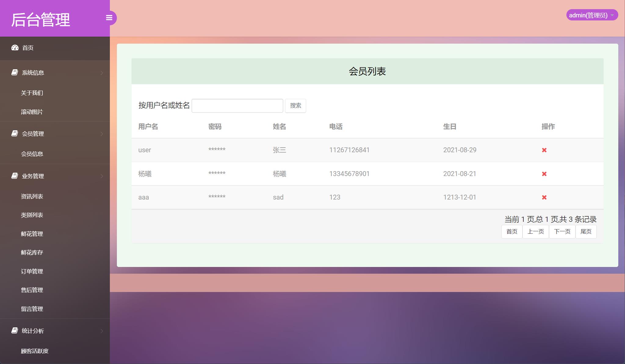Viewport: 625px width, 364px height.
Task: Open the admin(管理员) account dropdown
Action: [x=592, y=15]
